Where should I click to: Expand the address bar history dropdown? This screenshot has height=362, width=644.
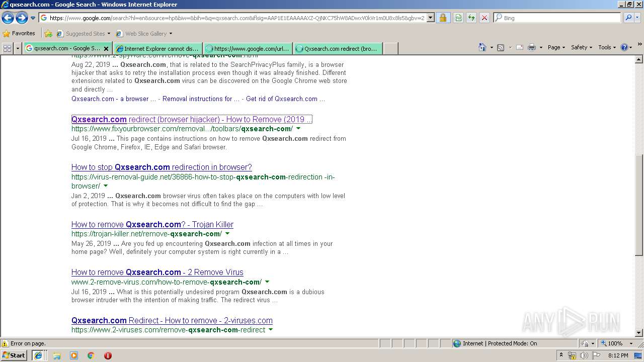431,18
